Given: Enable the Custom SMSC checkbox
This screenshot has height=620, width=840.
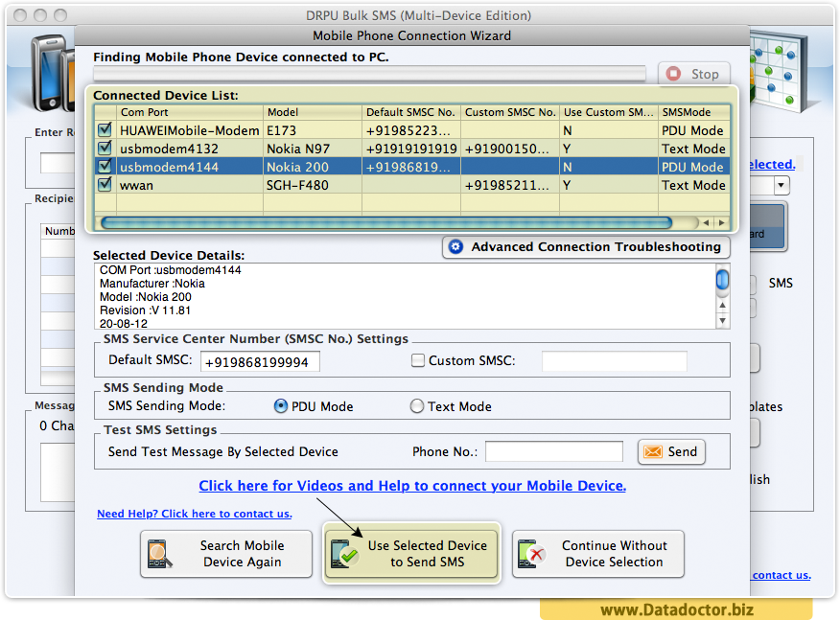Looking at the screenshot, I should point(418,361).
